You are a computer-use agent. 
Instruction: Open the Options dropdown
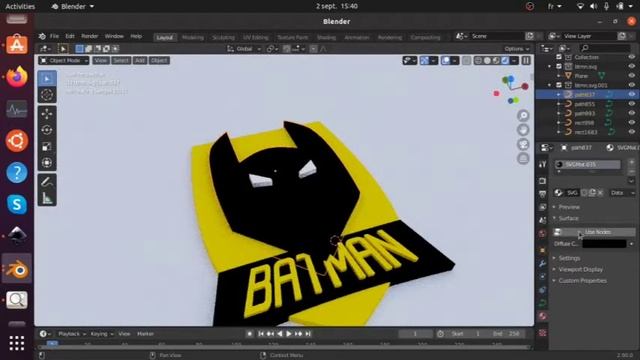click(x=516, y=49)
